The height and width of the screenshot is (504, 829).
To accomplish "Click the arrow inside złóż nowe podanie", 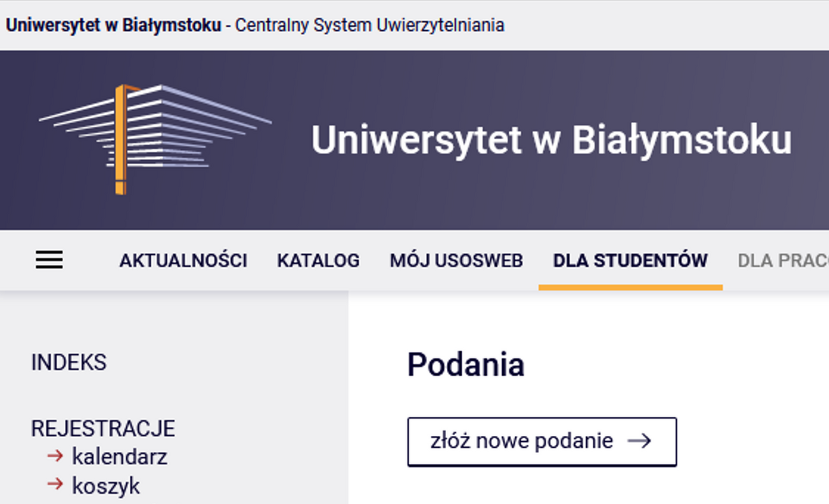I will tap(639, 441).
